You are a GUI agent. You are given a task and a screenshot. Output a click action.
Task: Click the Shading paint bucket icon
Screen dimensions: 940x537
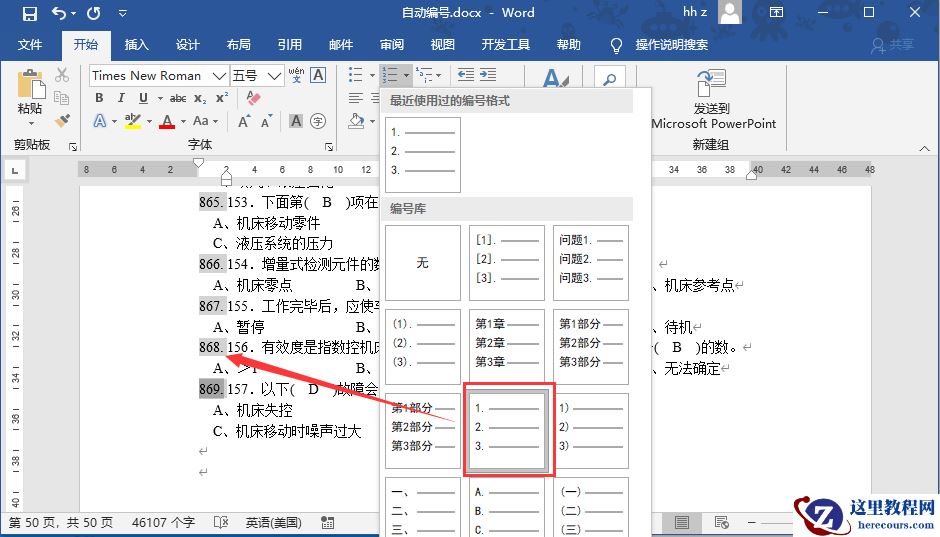[356, 121]
